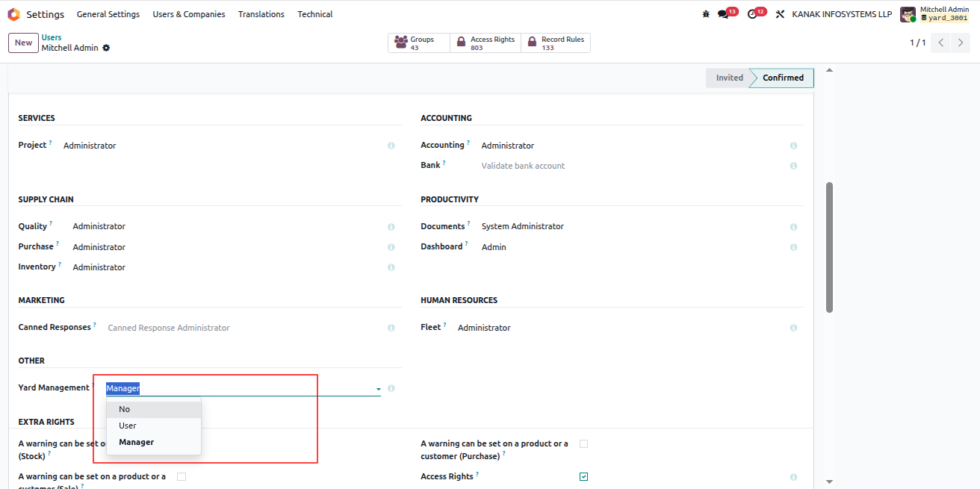
Task: Open the Project access level dropdown
Action: [221, 146]
